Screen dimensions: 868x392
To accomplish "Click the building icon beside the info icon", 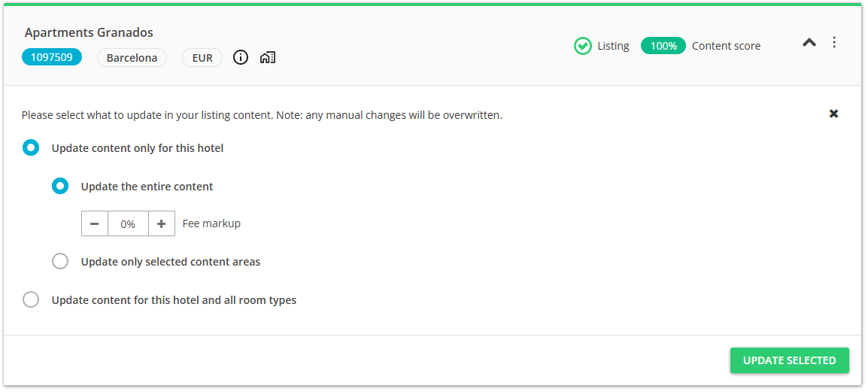I will pyautogui.click(x=268, y=58).
